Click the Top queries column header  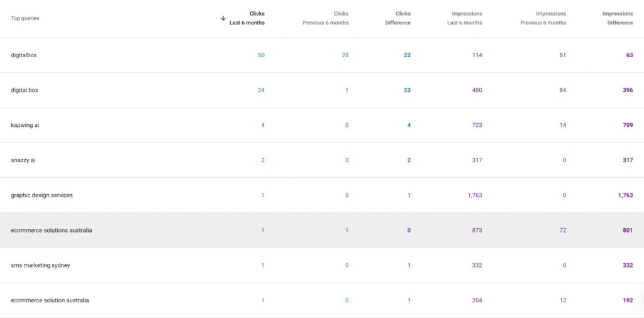tap(25, 18)
